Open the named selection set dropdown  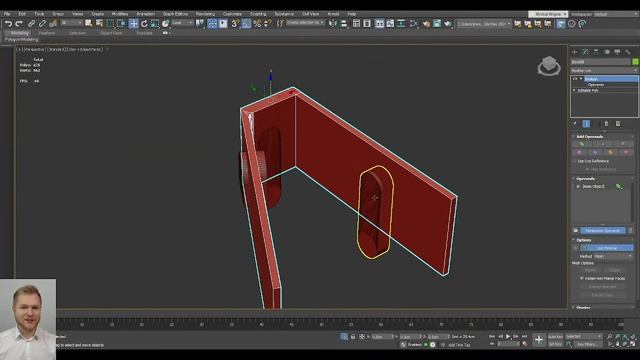[x=305, y=23]
